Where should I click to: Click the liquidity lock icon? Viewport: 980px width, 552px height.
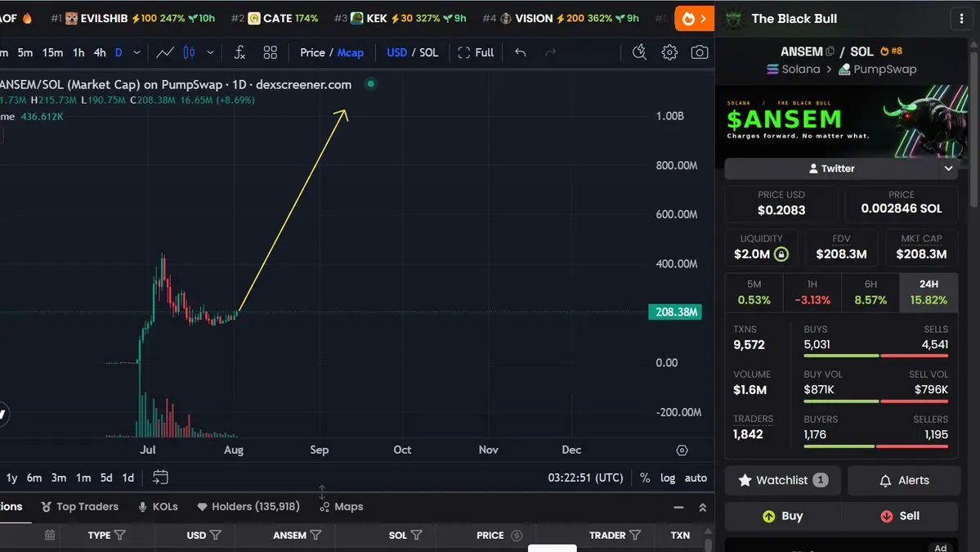(x=781, y=254)
